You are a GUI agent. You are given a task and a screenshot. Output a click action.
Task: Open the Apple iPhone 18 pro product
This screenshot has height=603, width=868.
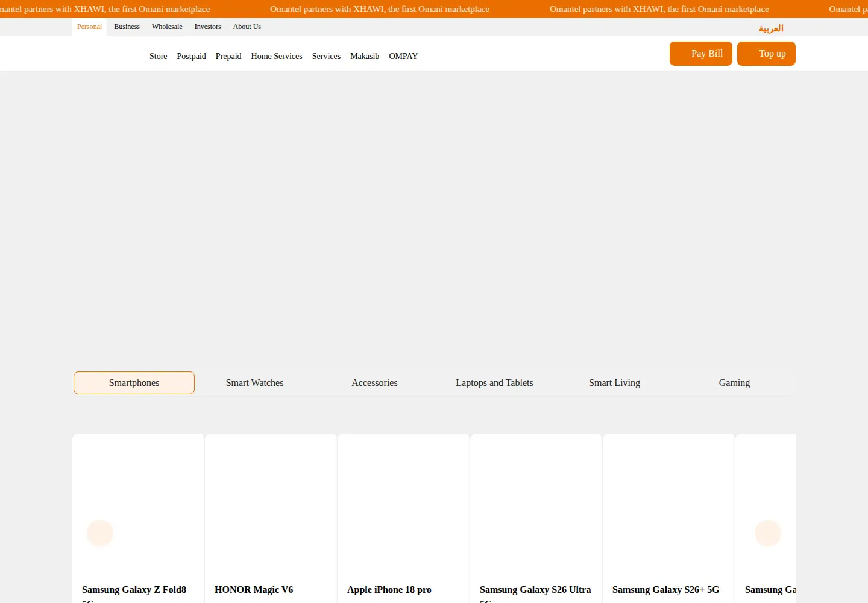tap(389, 590)
